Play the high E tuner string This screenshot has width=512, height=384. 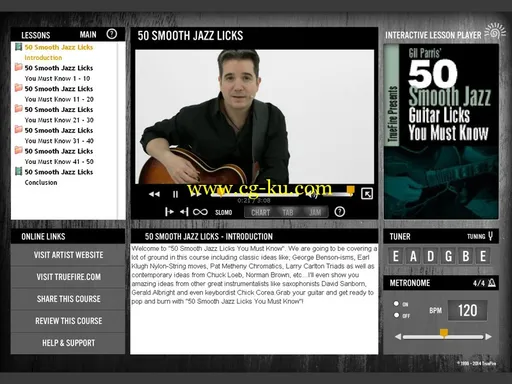tap(483, 256)
